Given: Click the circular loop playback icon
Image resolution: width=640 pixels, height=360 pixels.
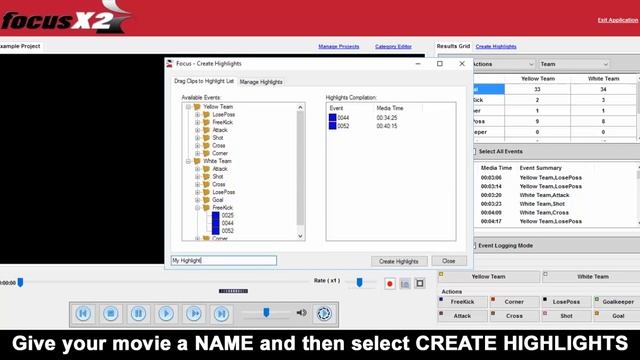Looking at the screenshot, I should click(x=324, y=313).
